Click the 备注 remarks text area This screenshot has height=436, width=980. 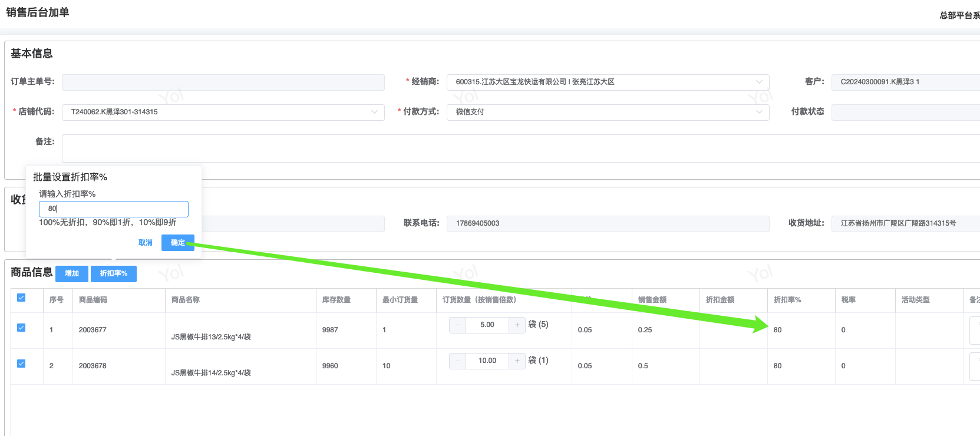click(519, 148)
